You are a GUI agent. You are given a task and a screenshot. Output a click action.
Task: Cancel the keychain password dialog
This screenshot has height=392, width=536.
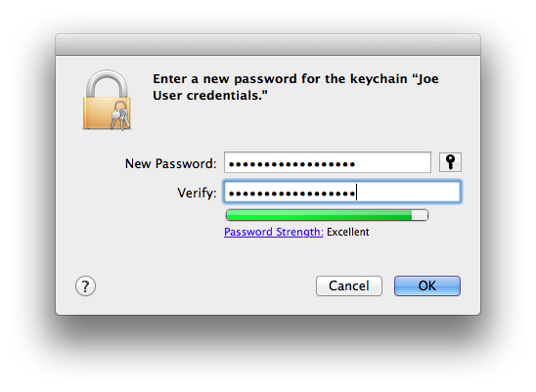pyautogui.click(x=348, y=285)
